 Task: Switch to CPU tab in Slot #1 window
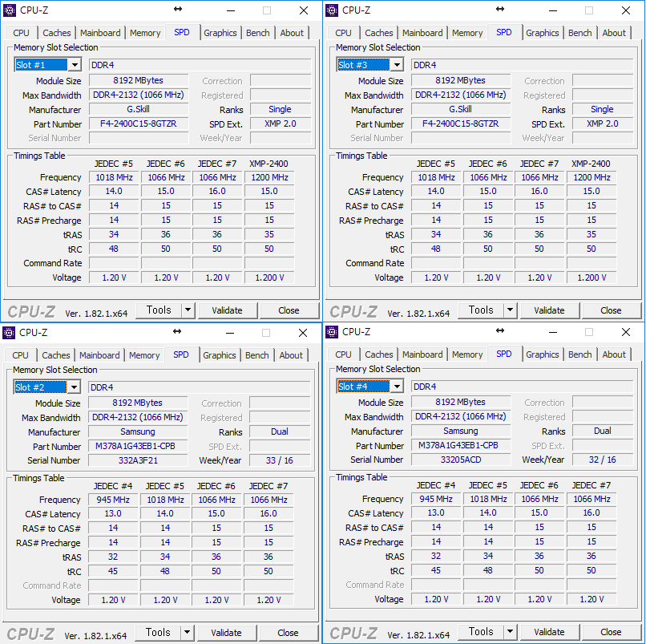tap(21, 33)
